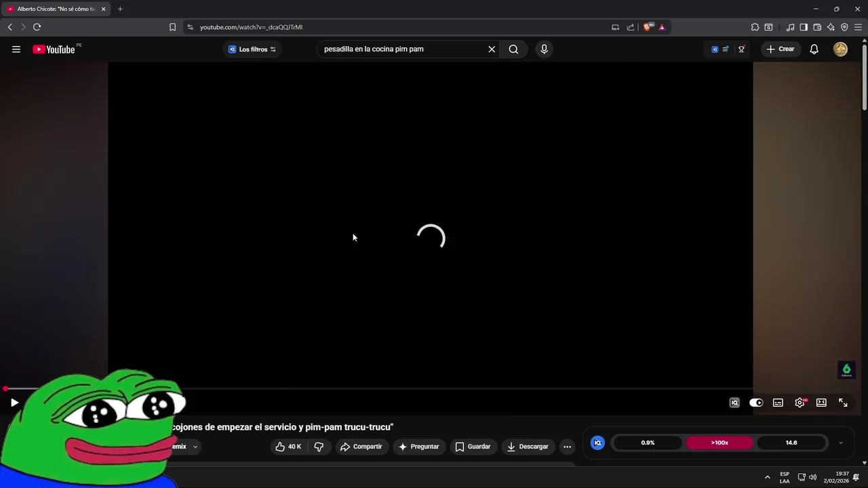Enter fullscreen from the player controls
The width and height of the screenshot is (868, 488).
843,403
